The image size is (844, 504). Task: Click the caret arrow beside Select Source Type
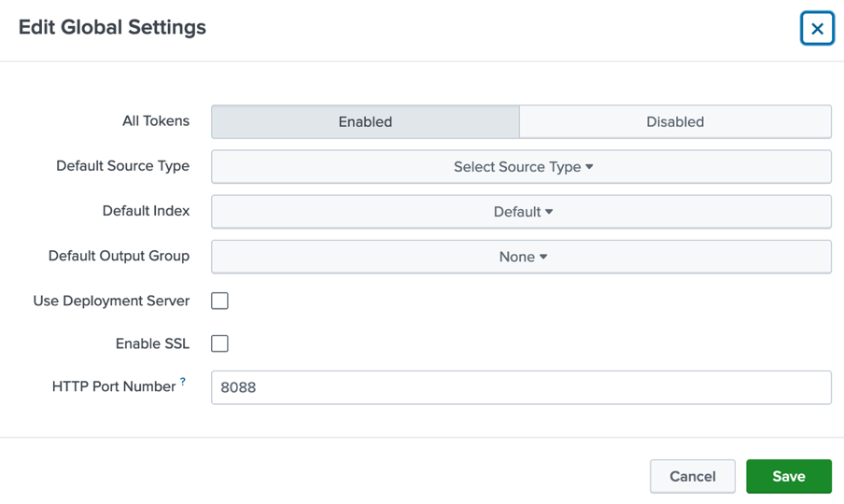click(589, 167)
